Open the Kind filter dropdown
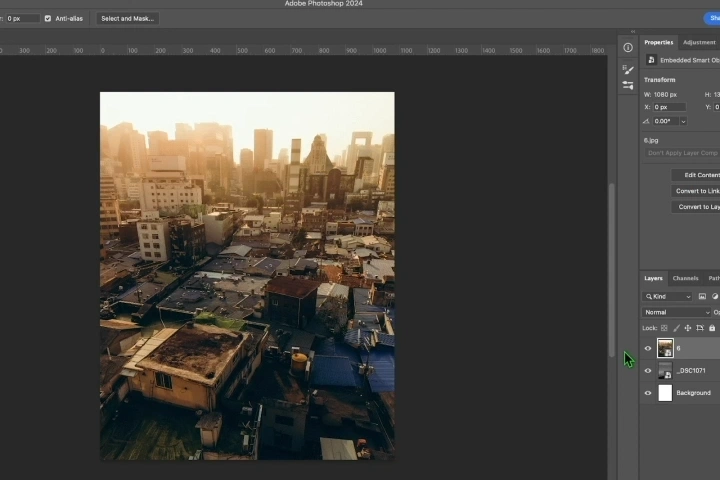Viewport: 720px width, 480px height. (x=668, y=296)
